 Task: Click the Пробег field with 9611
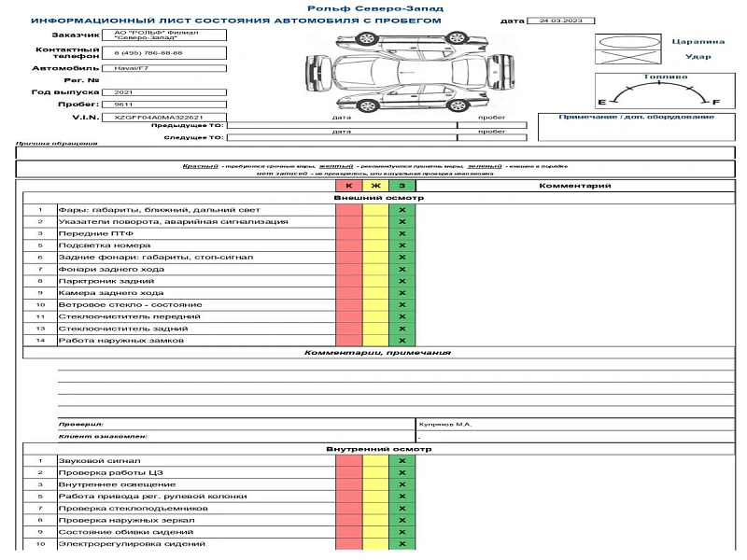163,105
